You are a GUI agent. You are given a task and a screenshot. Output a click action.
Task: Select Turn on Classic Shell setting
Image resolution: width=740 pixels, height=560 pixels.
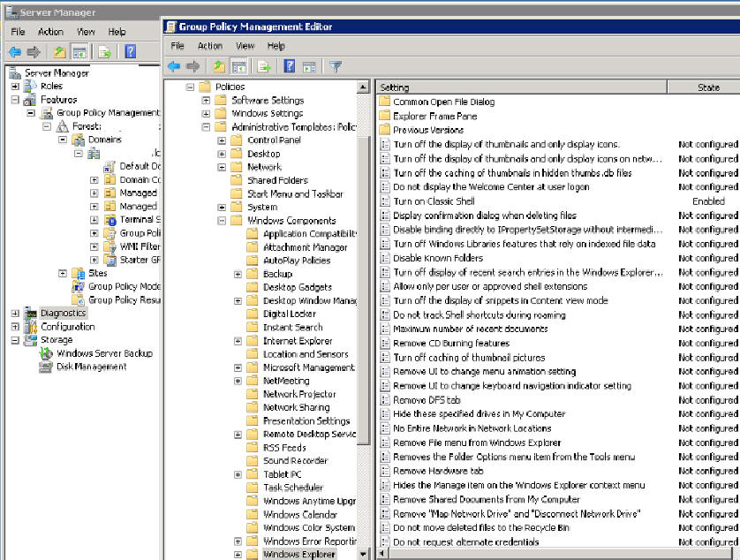[x=434, y=201]
